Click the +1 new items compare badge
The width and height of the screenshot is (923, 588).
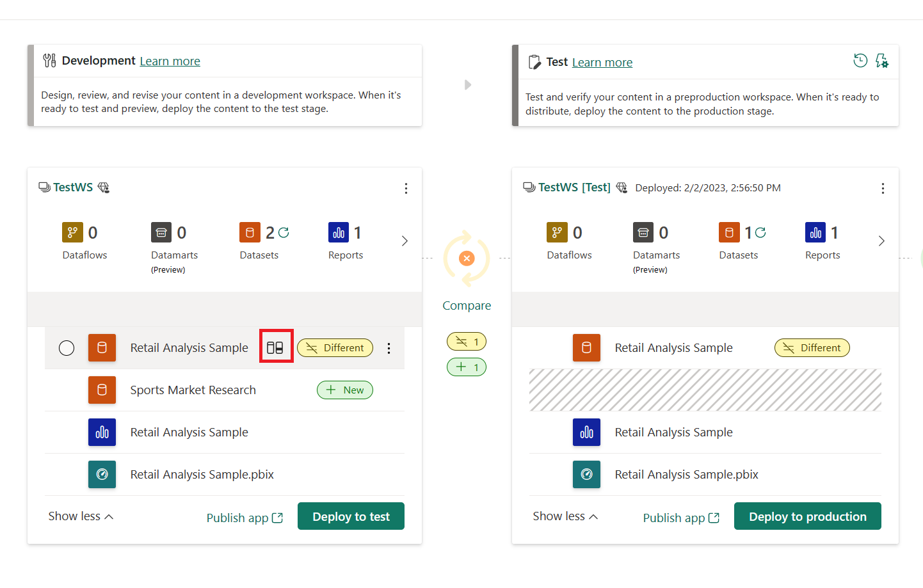[466, 367]
